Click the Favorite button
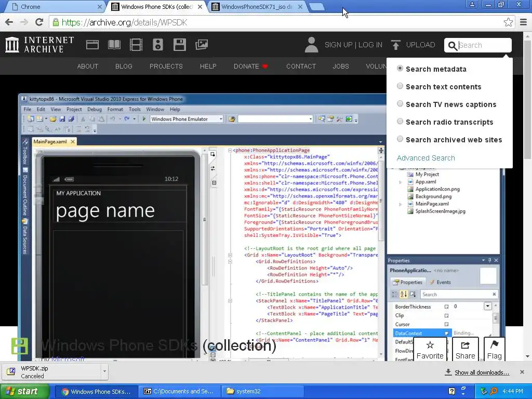This screenshot has height=399, width=532. (x=430, y=350)
